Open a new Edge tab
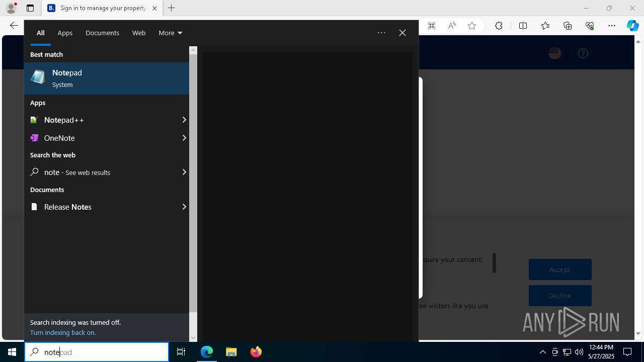 172,8
